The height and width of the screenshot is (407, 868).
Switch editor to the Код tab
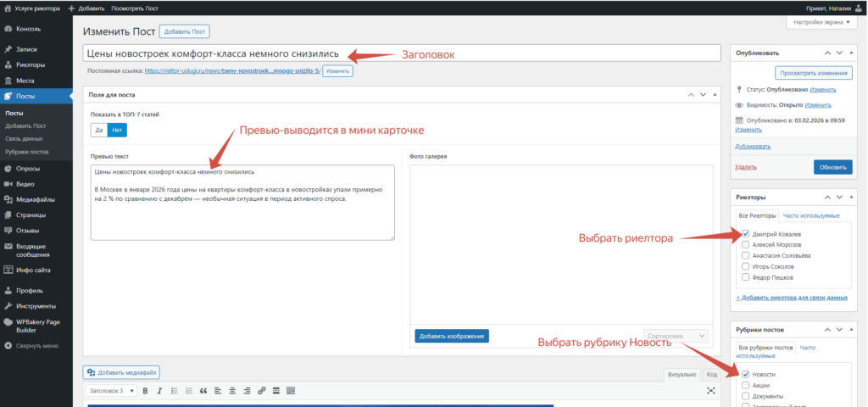point(711,374)
